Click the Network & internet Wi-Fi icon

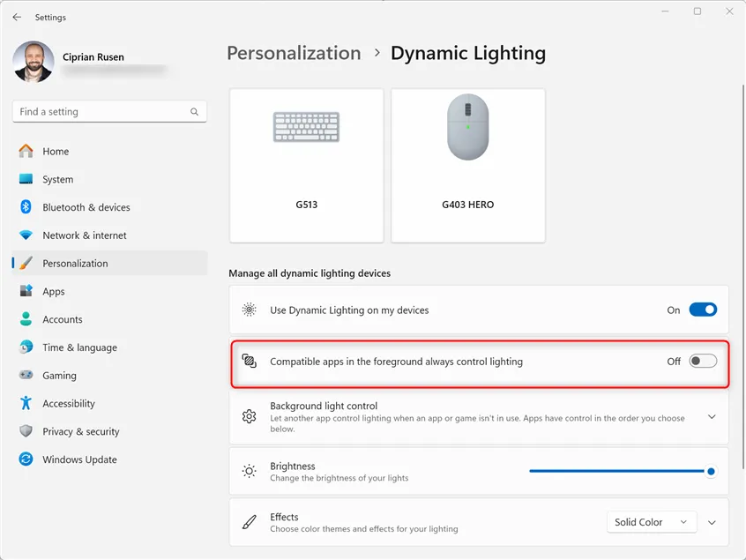coord(26,235)
